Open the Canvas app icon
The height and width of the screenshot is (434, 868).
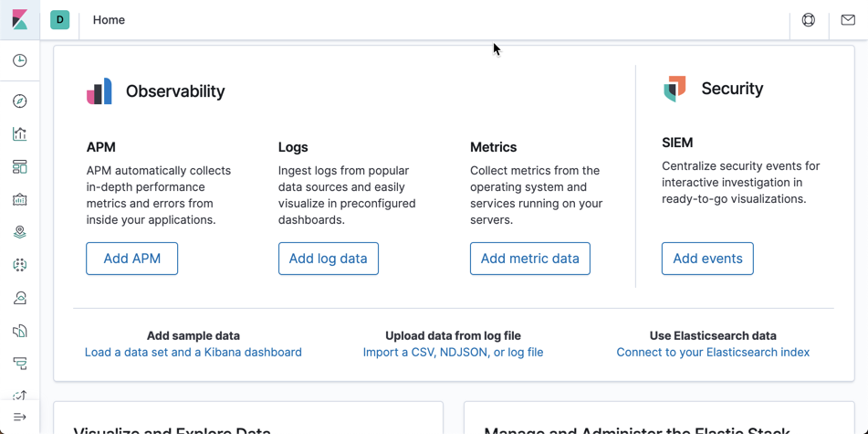[20, 200]
